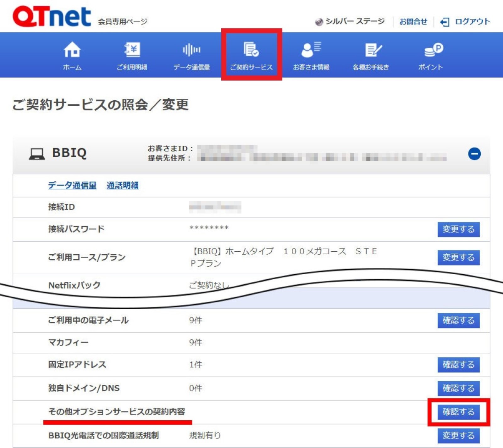The width and height of the screenshot is (503, 448).
Task: Click 変更する for 接続パスワード
Action: point(458,229)
